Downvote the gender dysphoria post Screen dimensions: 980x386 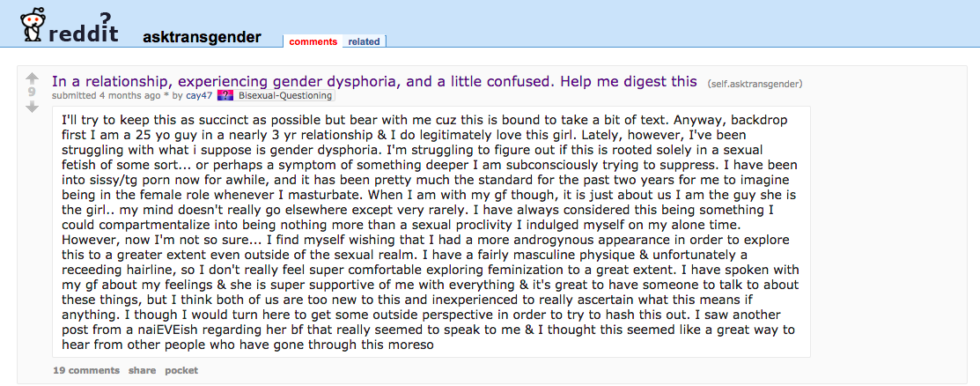tap(32, 107)
